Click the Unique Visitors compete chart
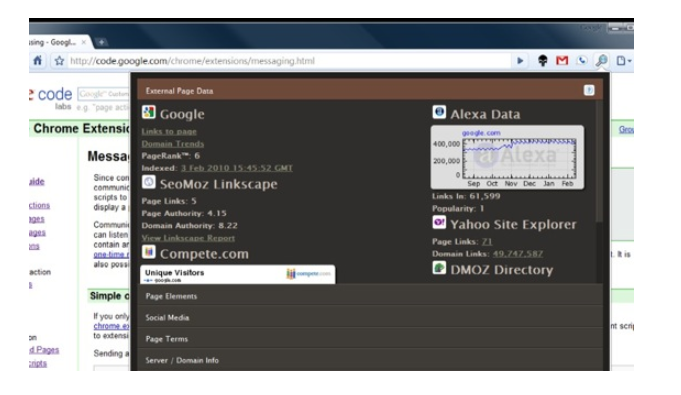The height and width of the screenshot is (395, 681). pos(238,274)
